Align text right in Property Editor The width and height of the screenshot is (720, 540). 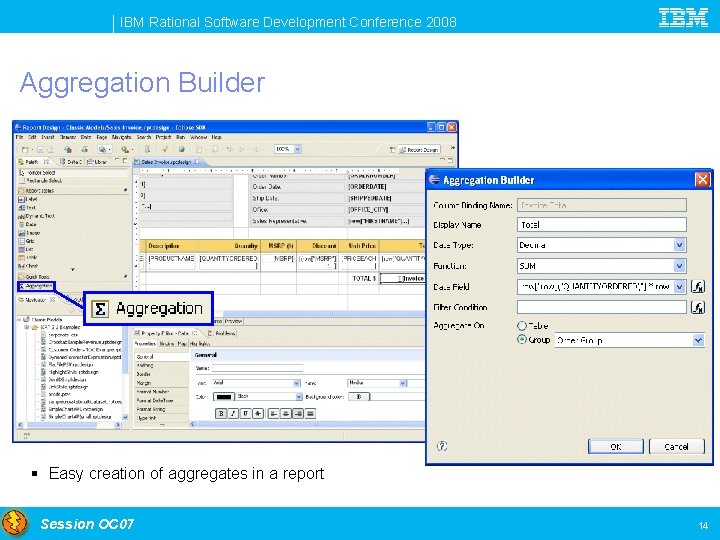pos(298,414)
